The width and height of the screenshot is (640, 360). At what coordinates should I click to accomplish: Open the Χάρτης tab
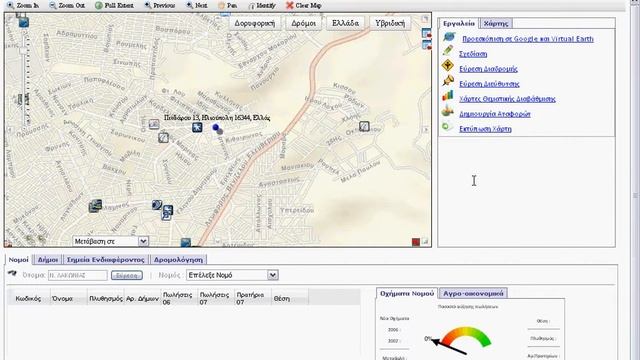coord(496,23)
